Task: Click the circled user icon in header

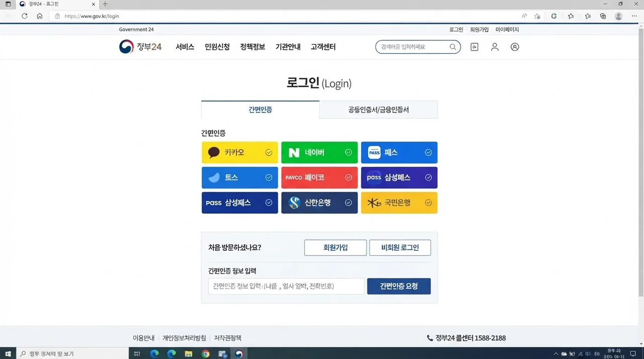Action: tap(515, 47)
